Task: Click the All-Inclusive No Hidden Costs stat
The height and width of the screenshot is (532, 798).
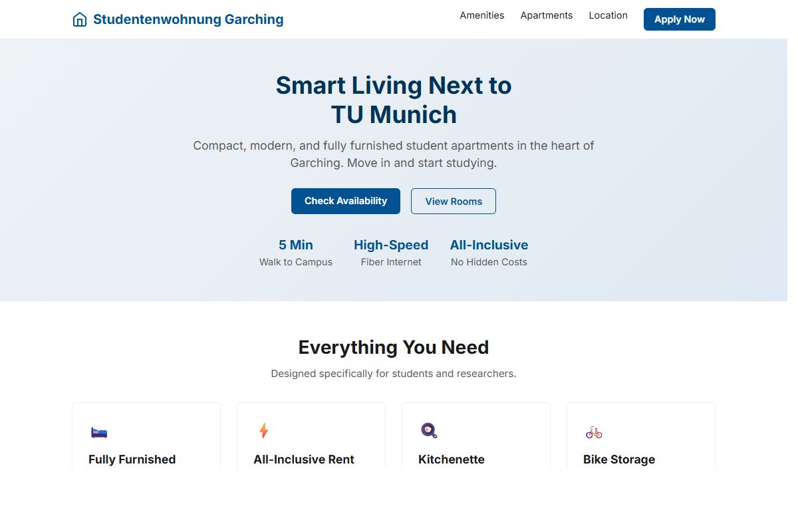Action: [489, 252]
